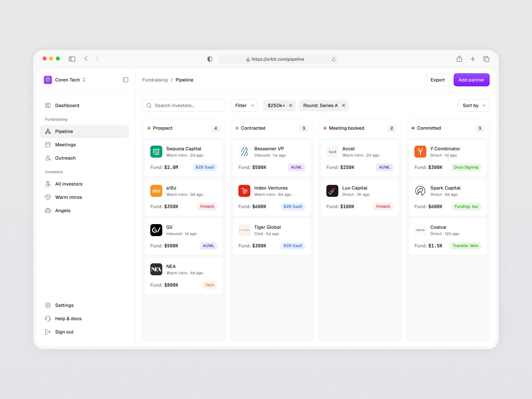Click the Funding: Apr tag on Spark Capital
Image resolution: width=532 pixels, height=399 pixels.
tap(466, 207)
